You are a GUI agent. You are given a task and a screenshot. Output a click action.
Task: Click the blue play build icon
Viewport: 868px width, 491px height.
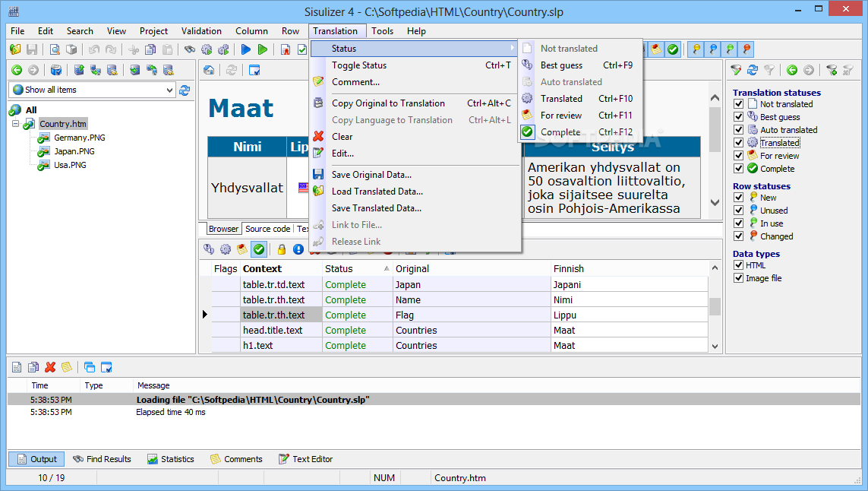pos(245,49)
